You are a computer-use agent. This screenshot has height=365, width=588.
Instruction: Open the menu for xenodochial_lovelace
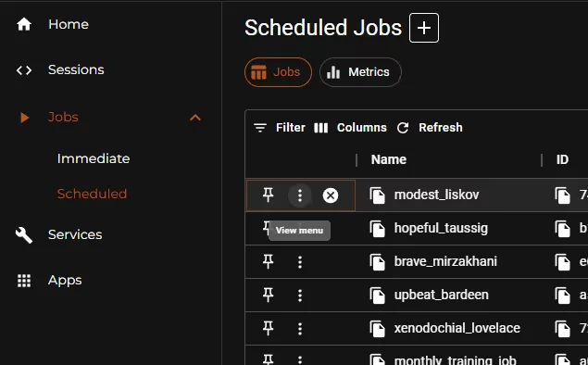click(300, 329)
